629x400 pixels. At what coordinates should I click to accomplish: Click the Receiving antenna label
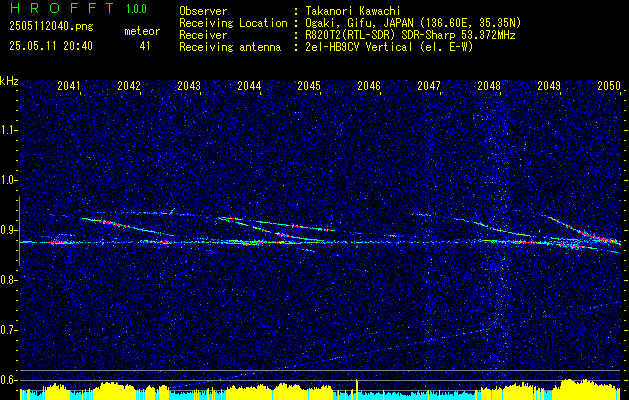(x=230, y=47)
